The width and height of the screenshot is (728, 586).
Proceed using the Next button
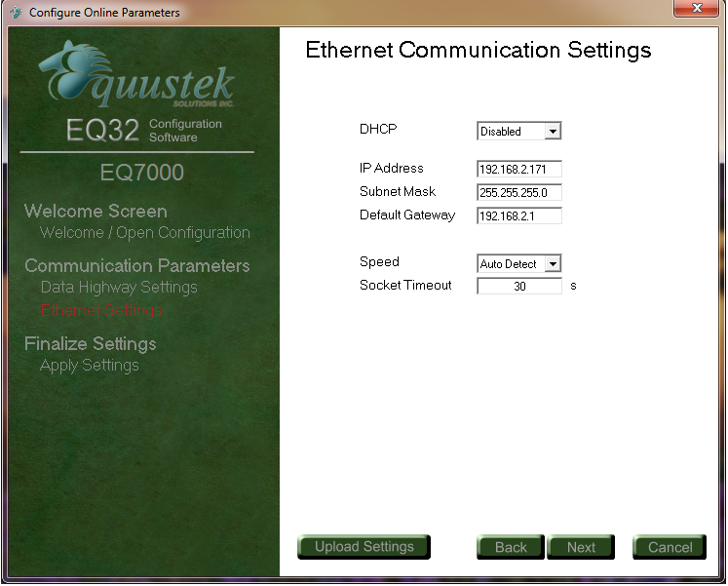tap(581, 547)
